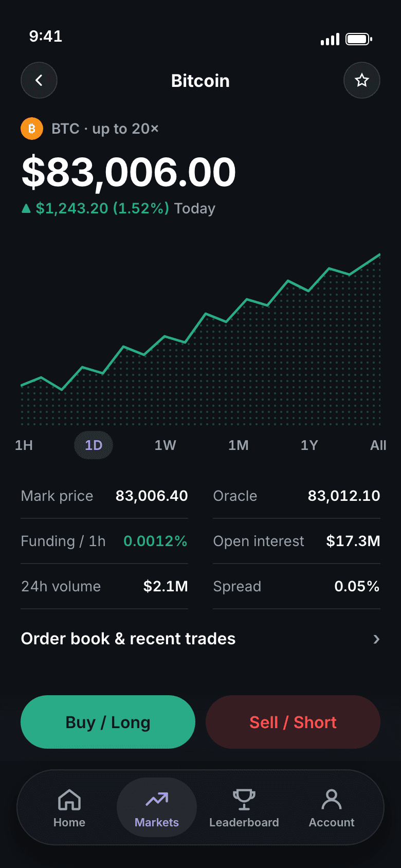
Task: Tap BTC · up to 20× label
Action: (x=105, y=129)
